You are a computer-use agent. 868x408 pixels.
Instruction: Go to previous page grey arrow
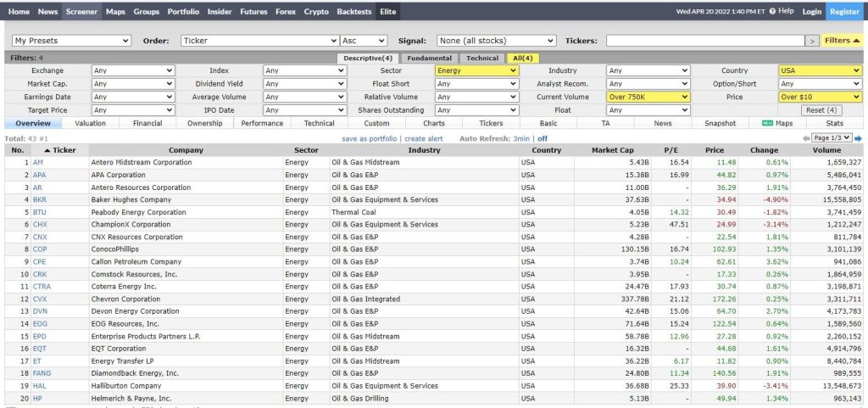point(806,138)
